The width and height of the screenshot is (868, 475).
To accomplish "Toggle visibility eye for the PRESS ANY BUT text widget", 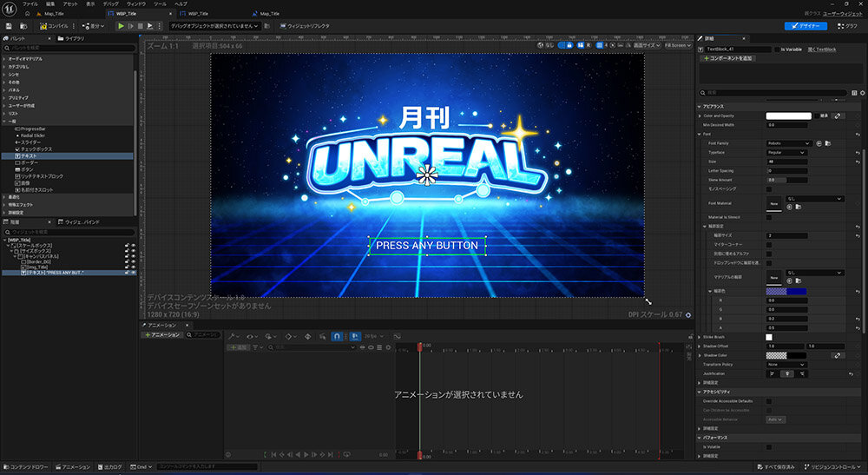I will (134, 273).
